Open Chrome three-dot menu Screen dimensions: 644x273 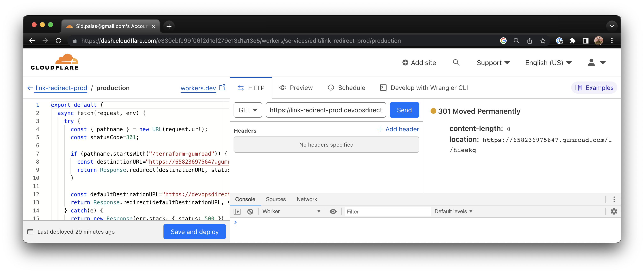tap(612, 41)
